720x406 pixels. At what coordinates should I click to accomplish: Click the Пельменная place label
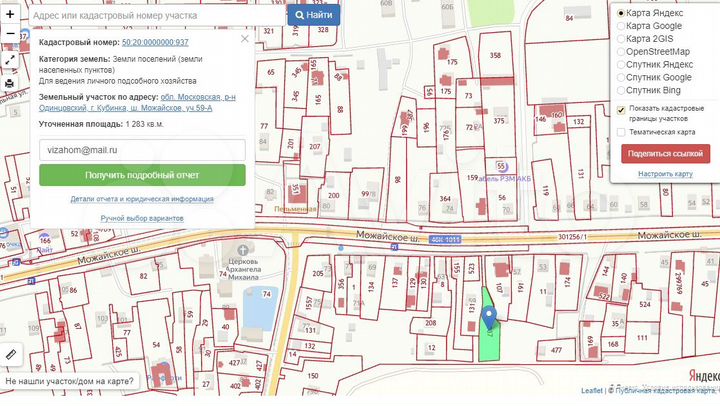[295, 209]
